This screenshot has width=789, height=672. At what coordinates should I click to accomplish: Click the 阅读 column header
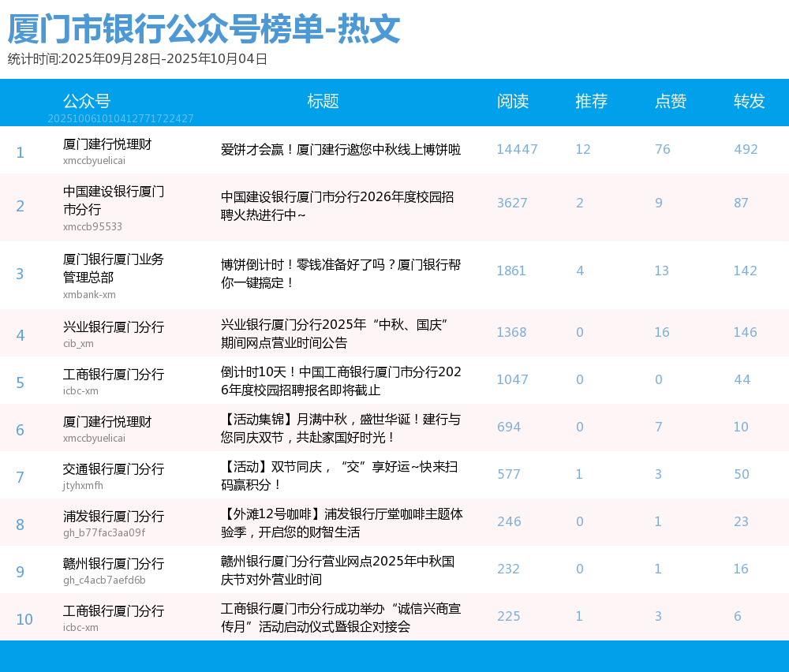click(513, 101)
